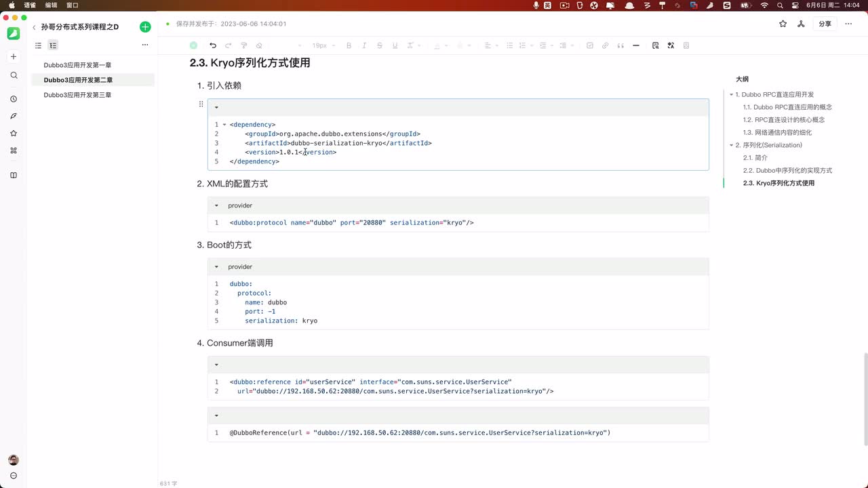Open favorites star in left rail
This screenshot has width=868, height=488.
click(x=14, y=134)
